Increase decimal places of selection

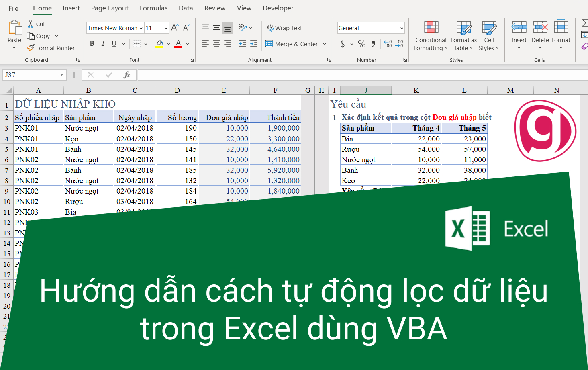tap(387, 44)
